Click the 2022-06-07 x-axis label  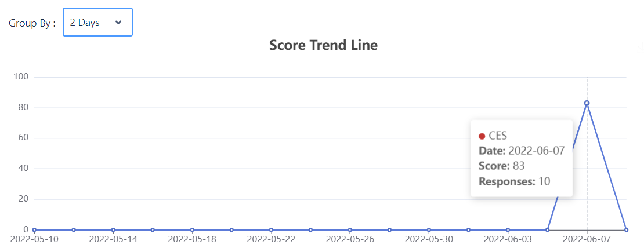click(x=587, y=239)
